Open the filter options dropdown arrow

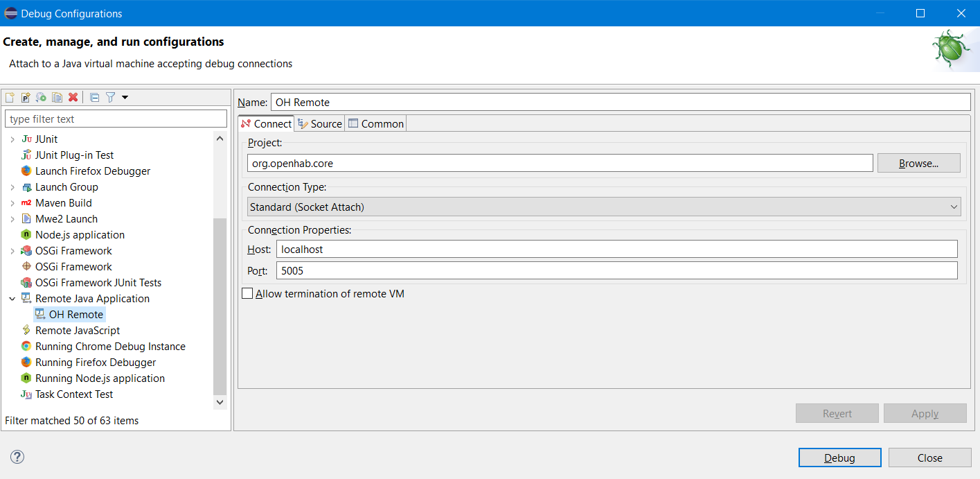125,97
